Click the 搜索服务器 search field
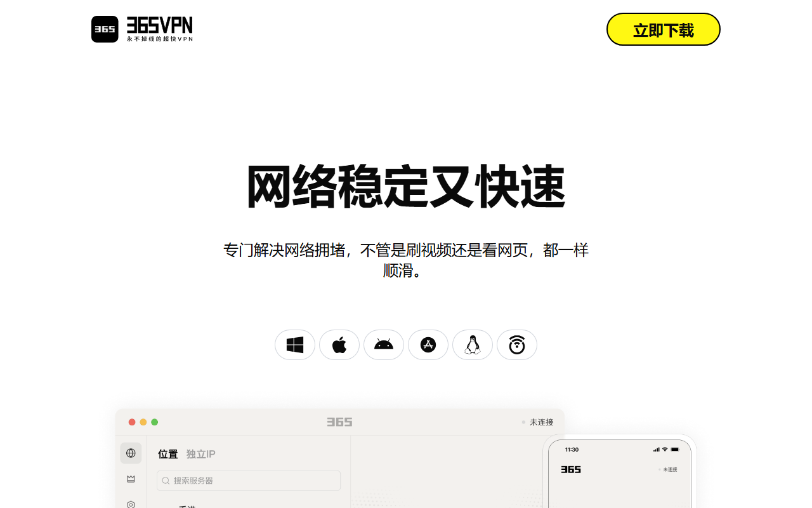The width and height of the screenshot is (812, 508). [x=249, y=481]
